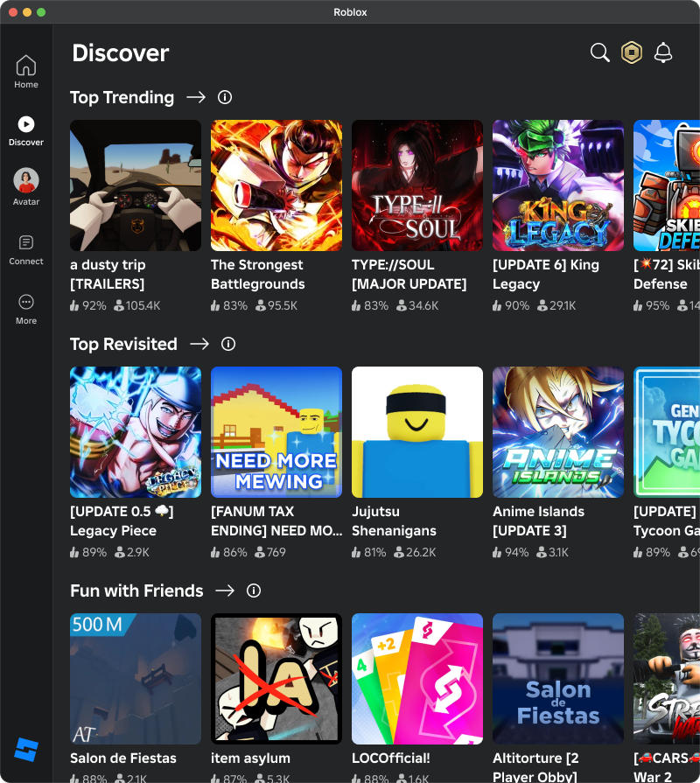Open item asylum game thumbnail
700x783 pixels.
[276, 679]
